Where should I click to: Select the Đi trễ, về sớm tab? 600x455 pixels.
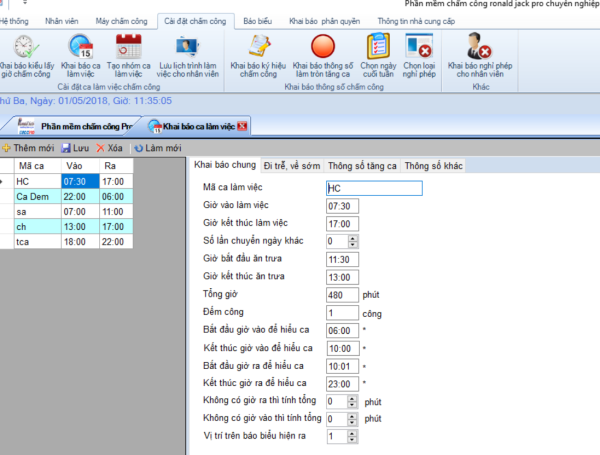point(291,166)
